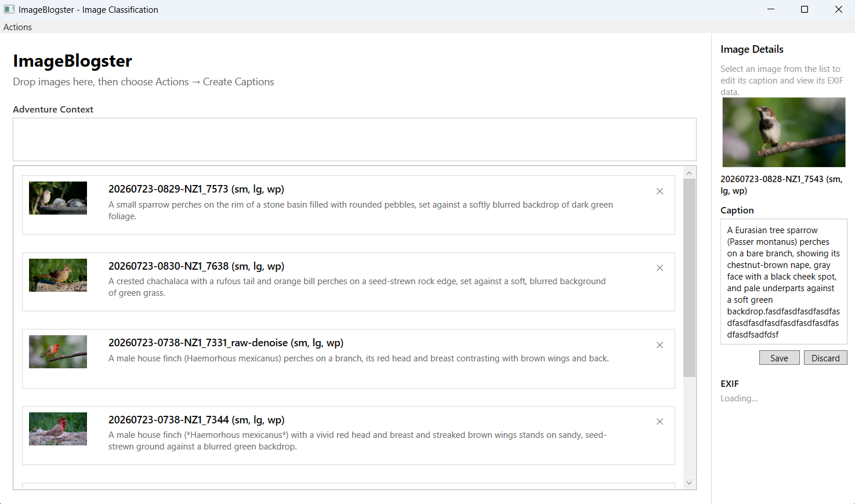Open the Actions menu
The image size is (855, 504).
click(17, 27)
